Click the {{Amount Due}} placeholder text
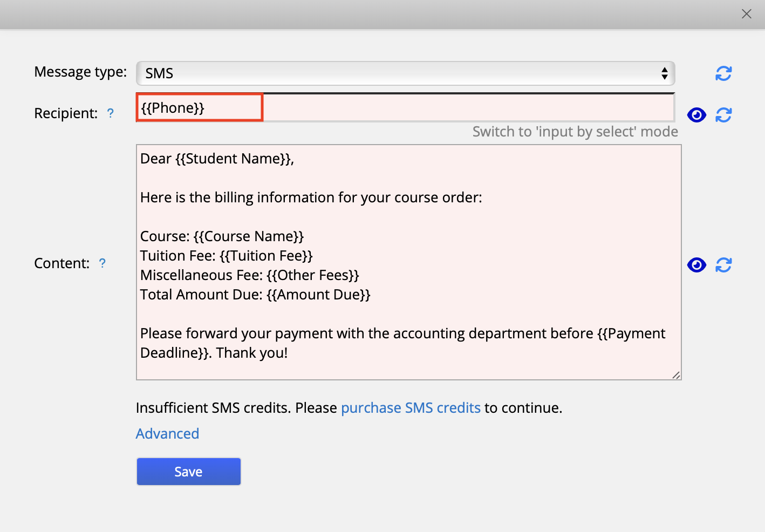Viewport: 765px width, 532px height. coord(318,295)
